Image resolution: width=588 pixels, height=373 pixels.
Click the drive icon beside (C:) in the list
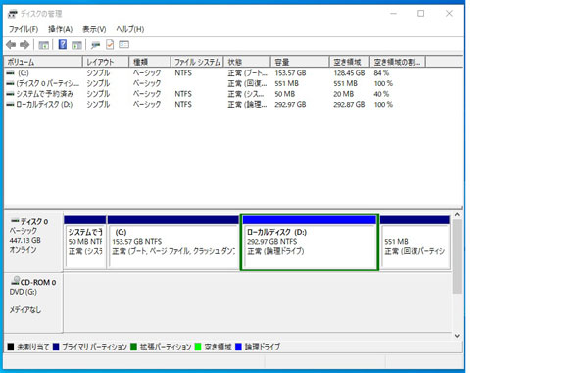tap(11, 73)
